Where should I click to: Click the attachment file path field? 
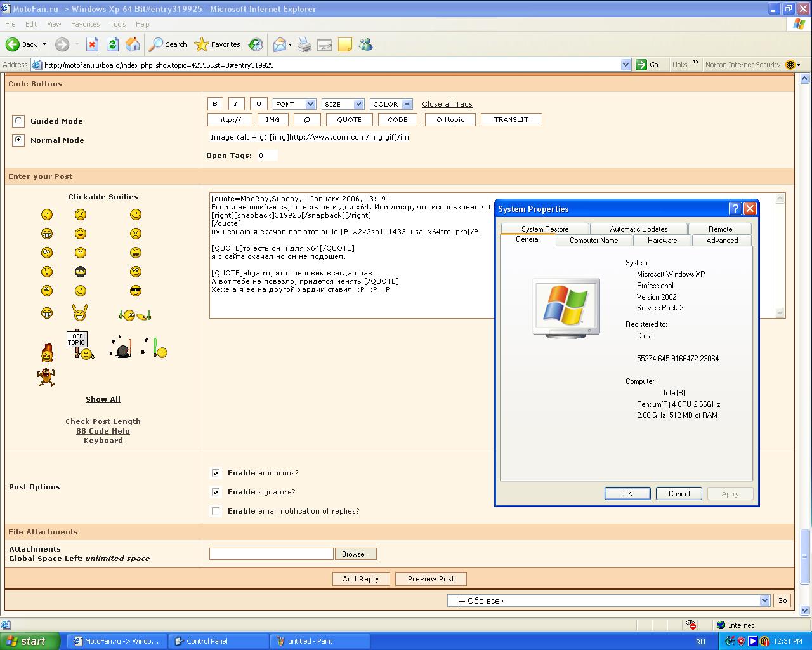(x=271, y=554)
